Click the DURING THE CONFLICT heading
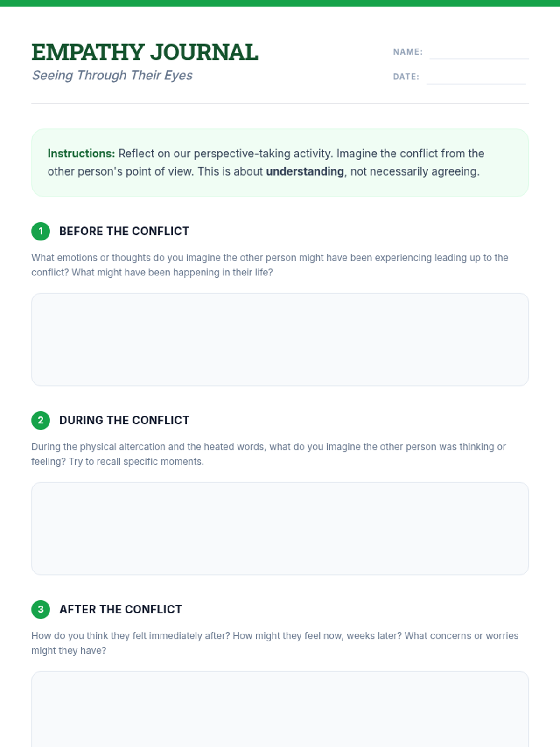The image size is (560, 747). point(124,420)
